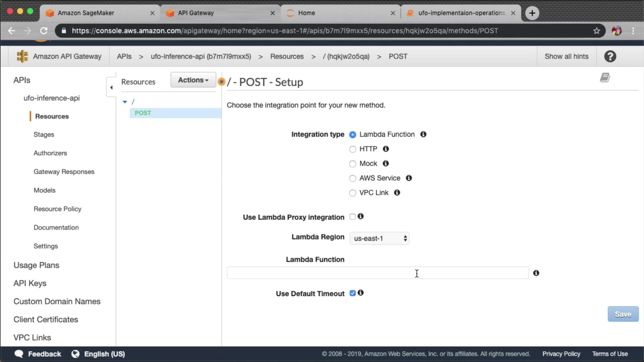This screenshot has height=362, width=644.
Task: Click the Save button
Action: [623, 314]
